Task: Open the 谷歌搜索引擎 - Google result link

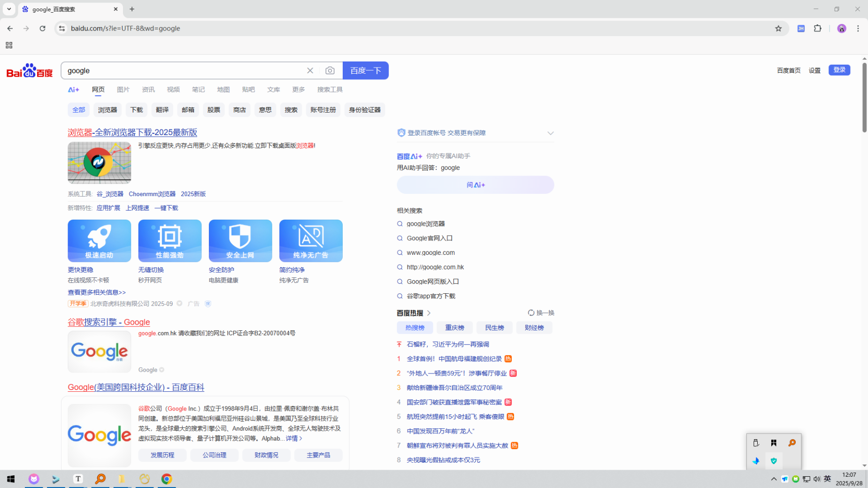Action: click(x=109, y=322)
